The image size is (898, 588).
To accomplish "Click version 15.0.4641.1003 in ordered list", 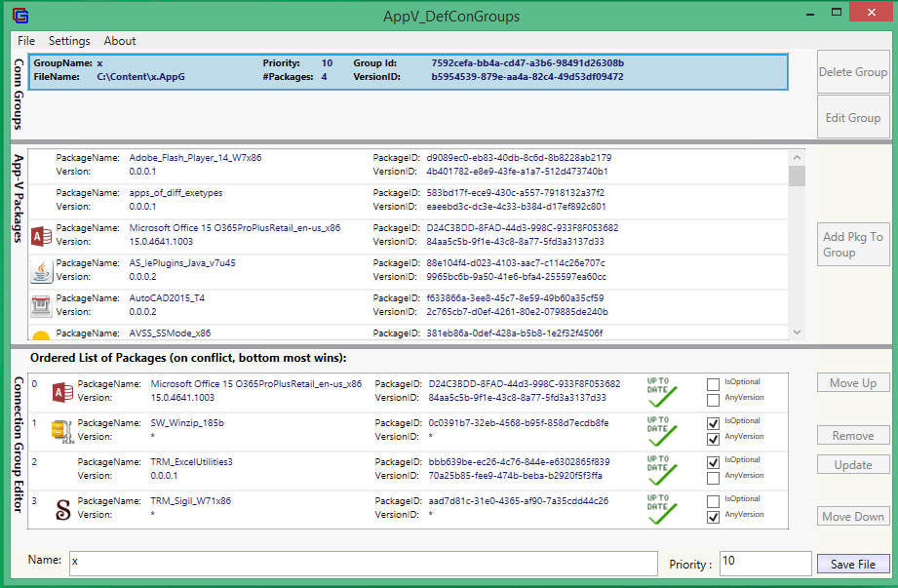I will point(182,397).
